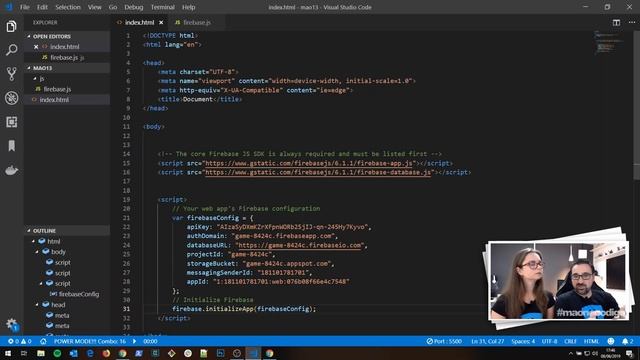This screenshot has width=640, height=360.
Task: Open File Explorer from the taskbar
Action: [x=41, y=353]
